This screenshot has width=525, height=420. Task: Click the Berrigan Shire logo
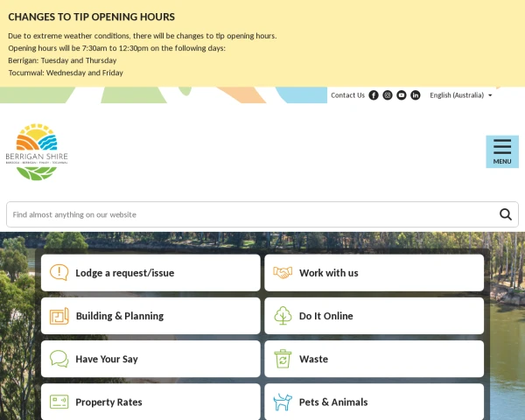37,151
